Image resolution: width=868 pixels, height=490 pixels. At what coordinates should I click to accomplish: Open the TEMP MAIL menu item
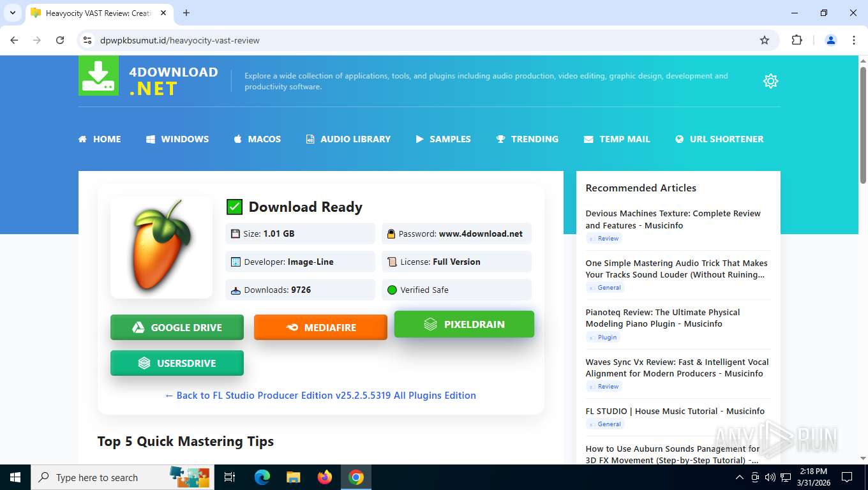coord(617,139)
